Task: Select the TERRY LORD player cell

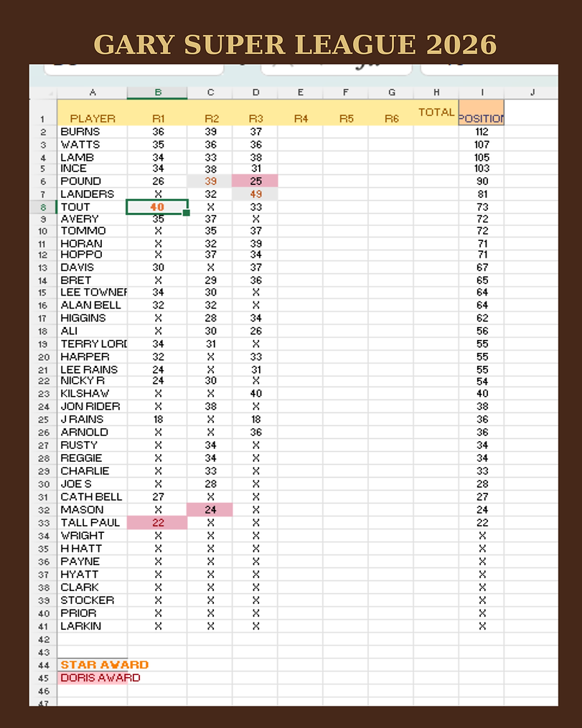Action: [x=93, y=344]
